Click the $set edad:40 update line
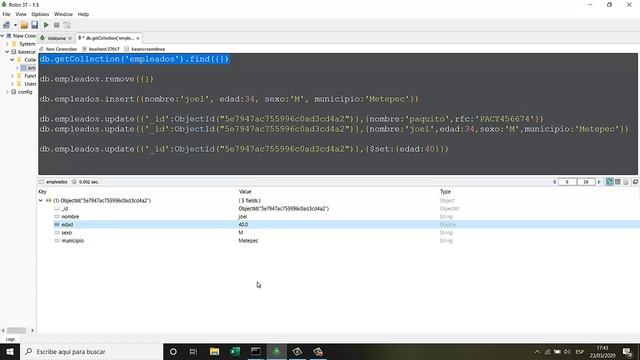This screenshot has width=640, height=360. point(244,149)
